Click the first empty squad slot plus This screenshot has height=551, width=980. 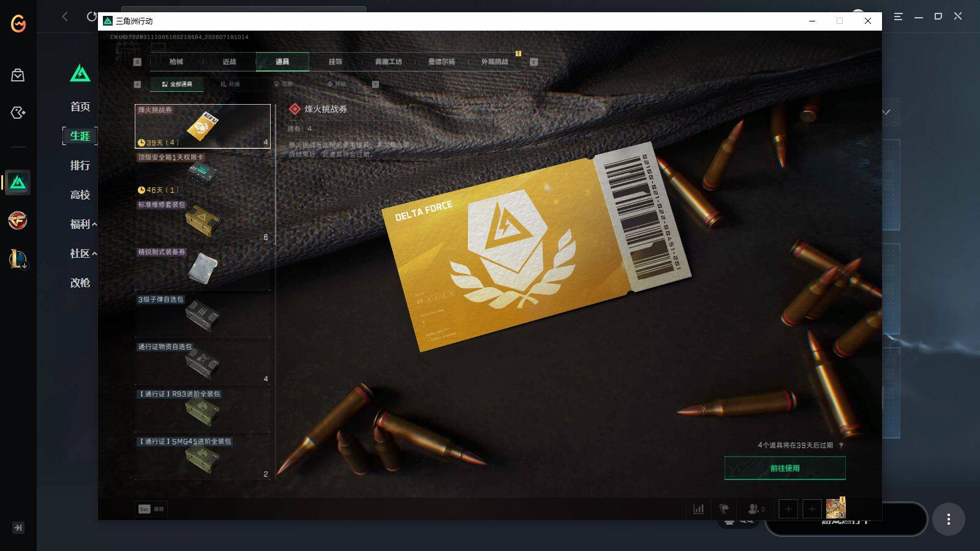click(x=788, y=509)
